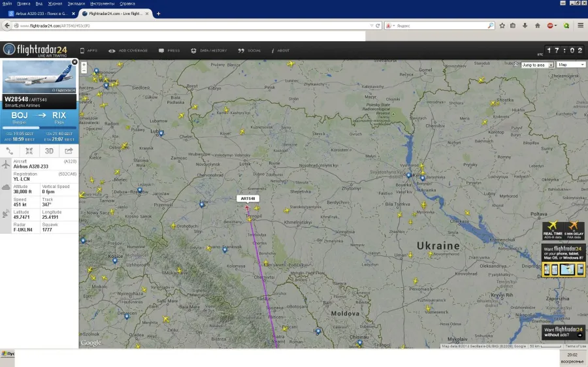Open Add Coverage page
The height and width of the screenshot is (367, 588).
[x=128, y=50]
